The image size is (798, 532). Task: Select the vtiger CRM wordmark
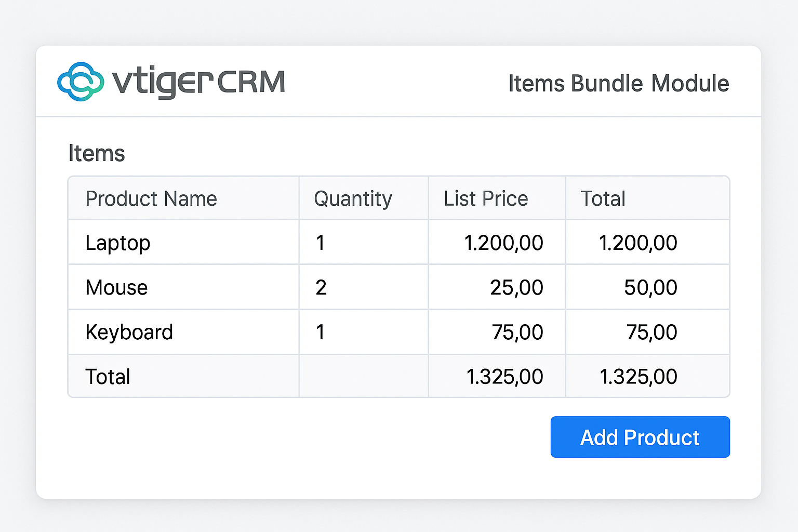coord(197,81)
